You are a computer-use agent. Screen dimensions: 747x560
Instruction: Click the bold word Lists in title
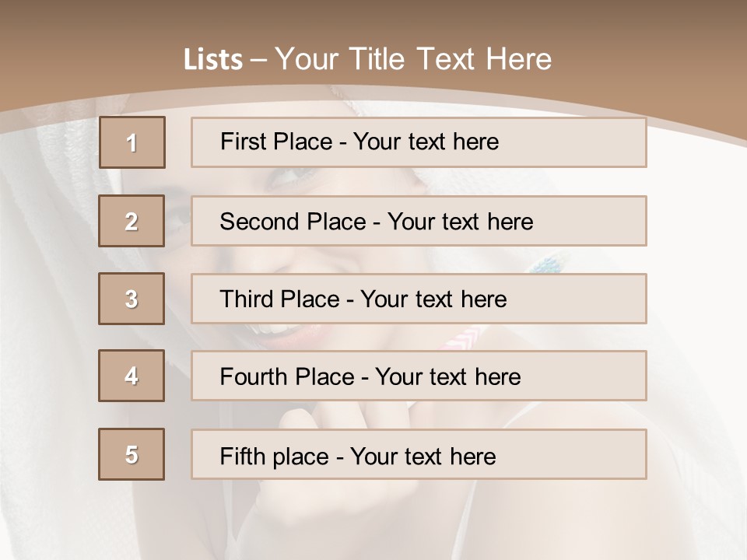coord(213,60)
